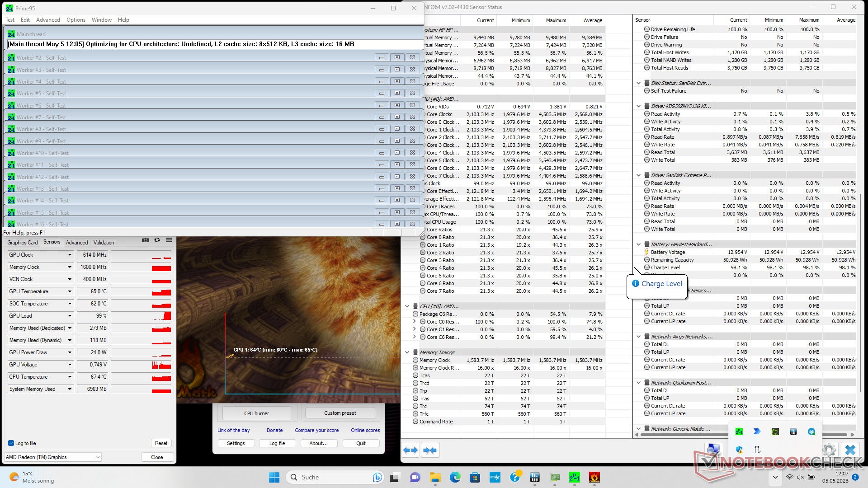Screen dimensions: 868x488
Task: Open AMD Radeon Graphics device selector
Action: pyautogui.click(x=53, y=457)
